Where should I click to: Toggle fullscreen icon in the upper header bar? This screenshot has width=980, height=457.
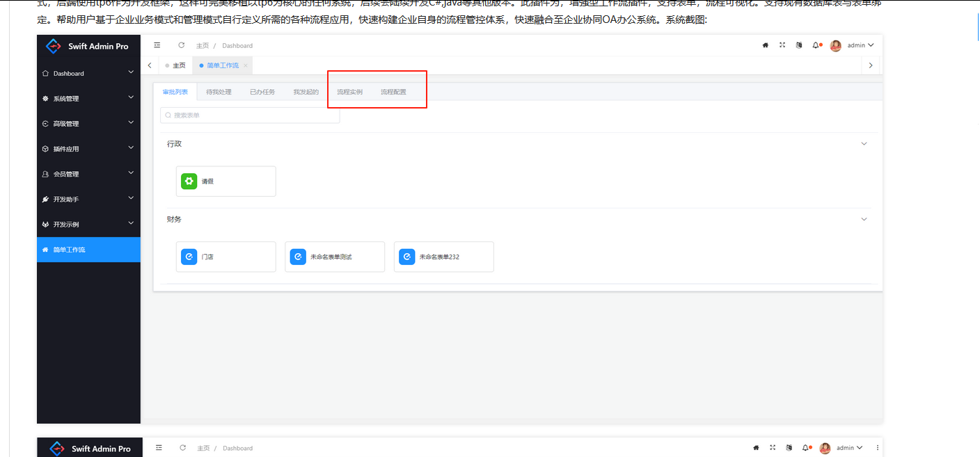pyautogui.click(x=782, y=45)
